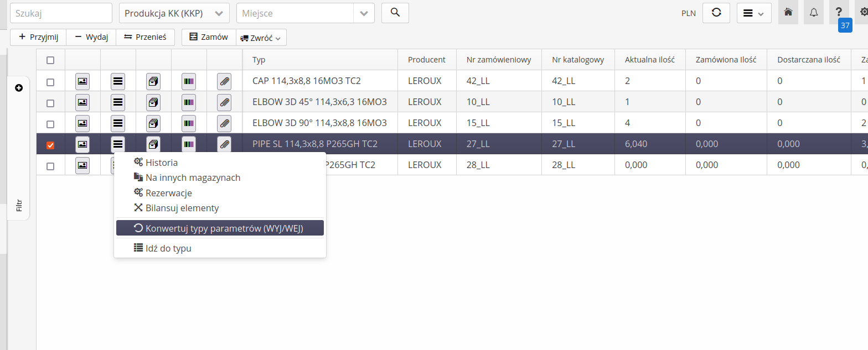Viewport: 868px width, 350px height.
Task: Open image icon for CAP 114,3x8,8 row
Action: [82, 82]
